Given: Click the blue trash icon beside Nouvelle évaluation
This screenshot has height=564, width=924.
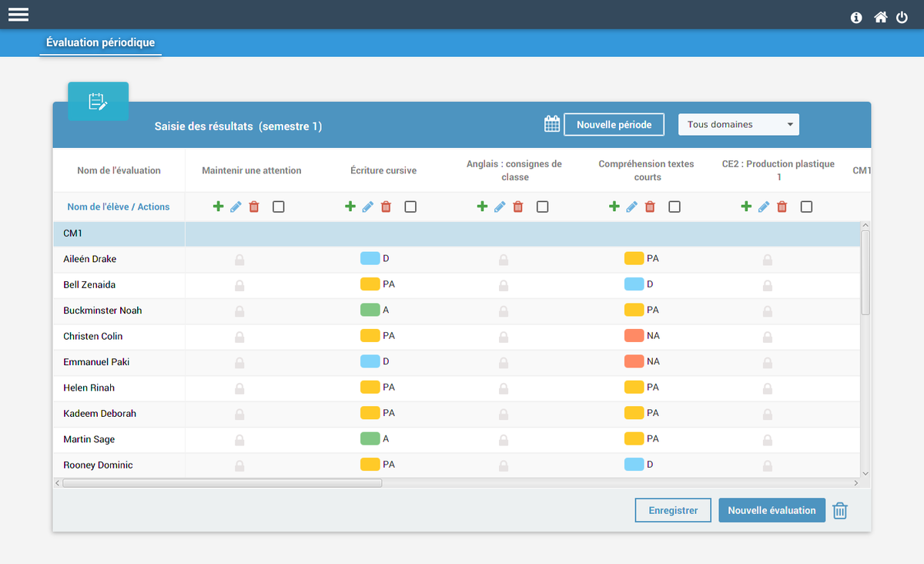Looking at the screenshot, I should (x=840, y=511).
